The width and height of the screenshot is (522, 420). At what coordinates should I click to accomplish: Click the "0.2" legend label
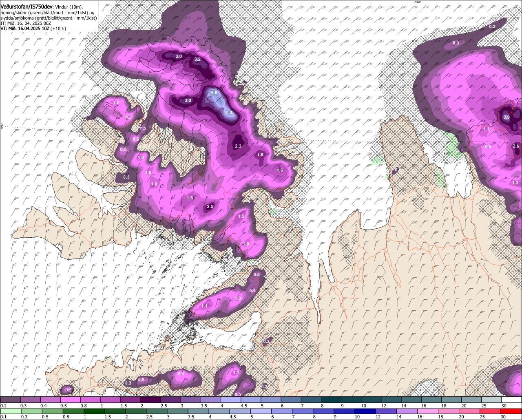click(x=3, y=406)
